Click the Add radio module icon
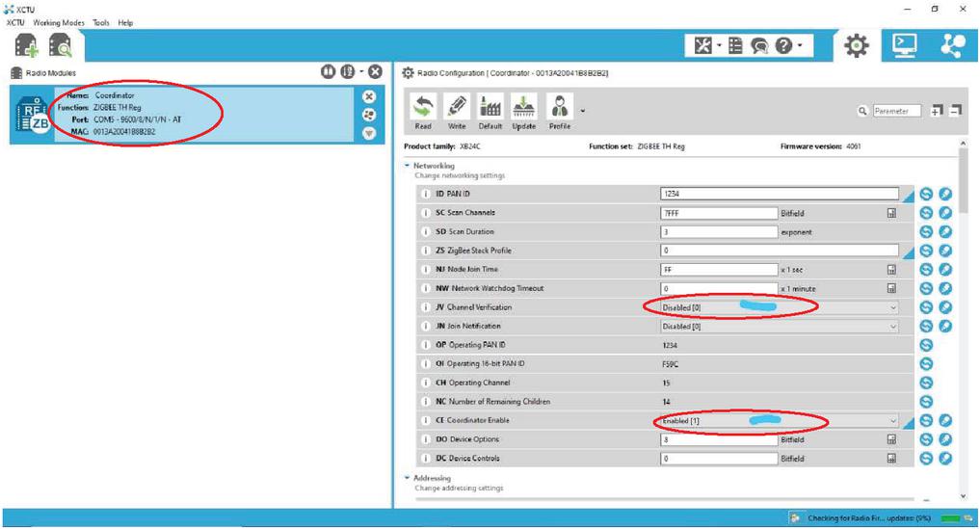This screenshot has width=980, height=529. coord(25,45)
